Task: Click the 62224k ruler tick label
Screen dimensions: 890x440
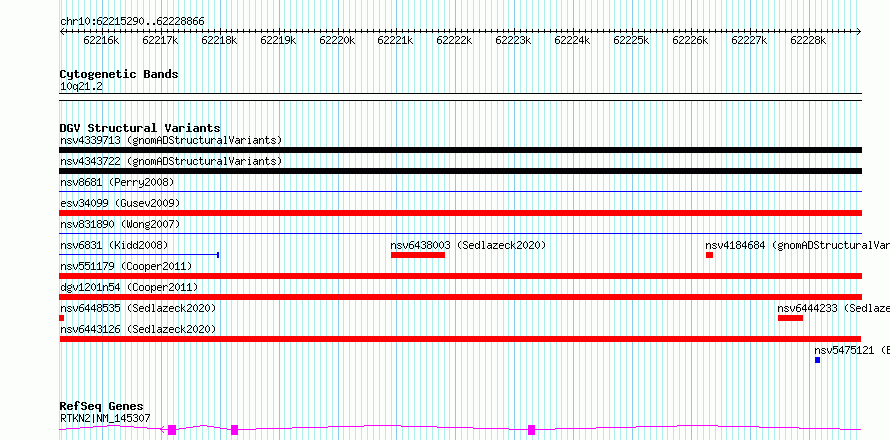Action: 572,40
